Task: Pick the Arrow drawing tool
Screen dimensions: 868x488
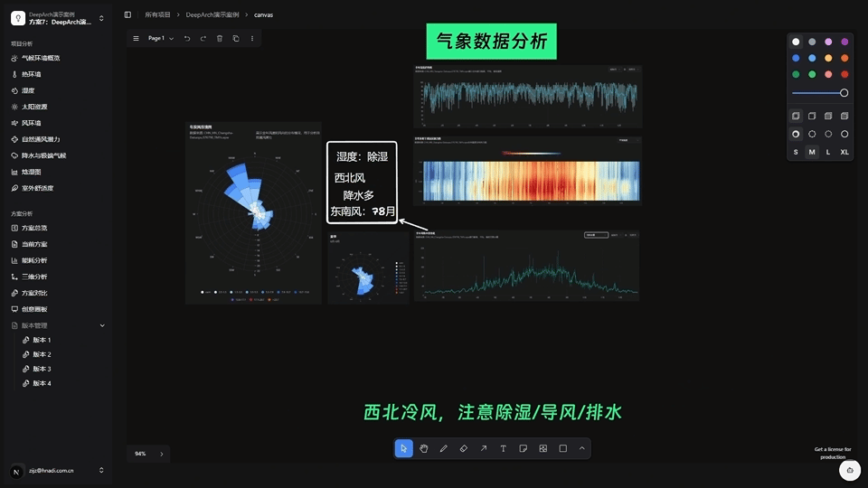Action: coord(484,448)
